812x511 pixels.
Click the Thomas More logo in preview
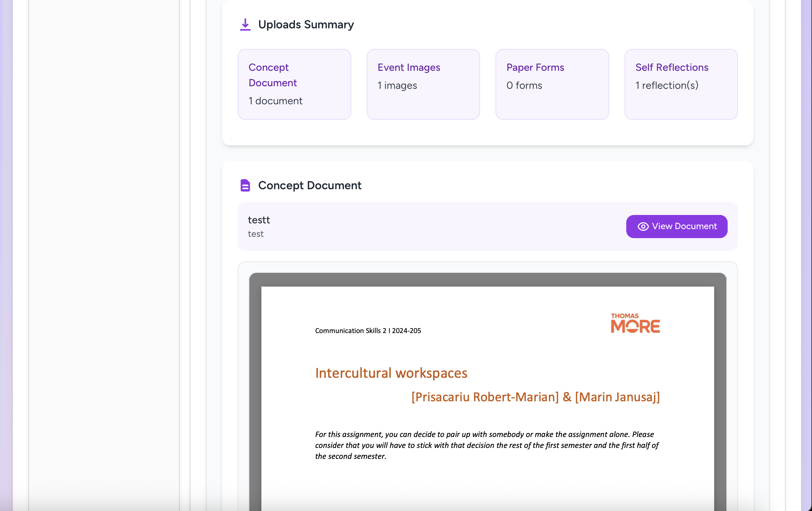click(635, 323)
